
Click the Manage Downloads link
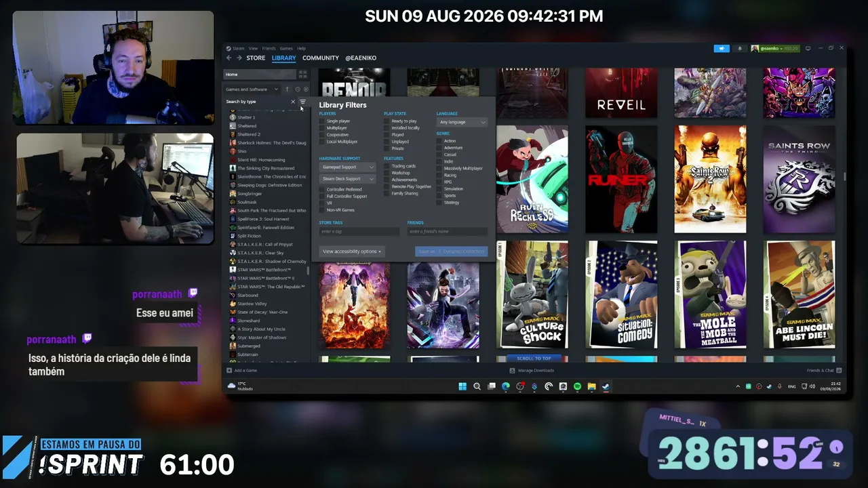click(x=532, y=371)
